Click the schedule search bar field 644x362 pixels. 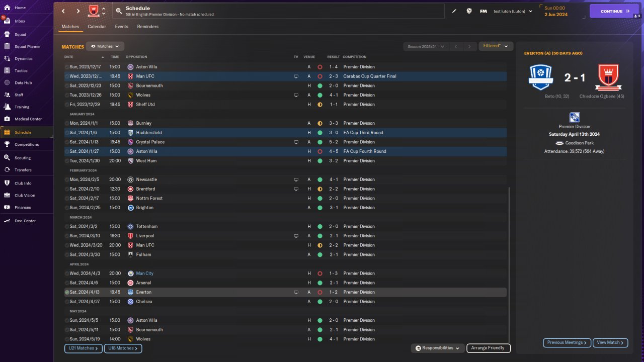[278, 11]
